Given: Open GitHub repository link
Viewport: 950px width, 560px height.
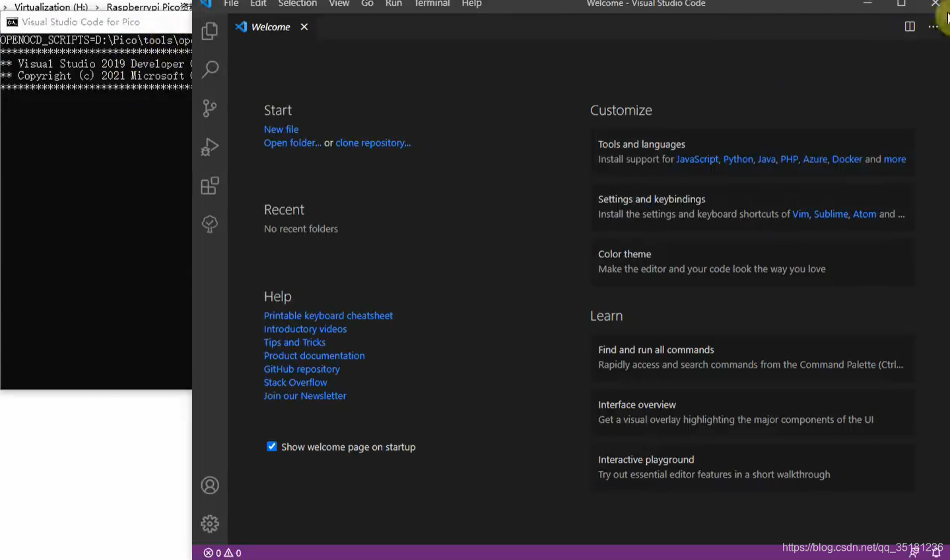Looking at the screenshot, I should click(302, 369).
